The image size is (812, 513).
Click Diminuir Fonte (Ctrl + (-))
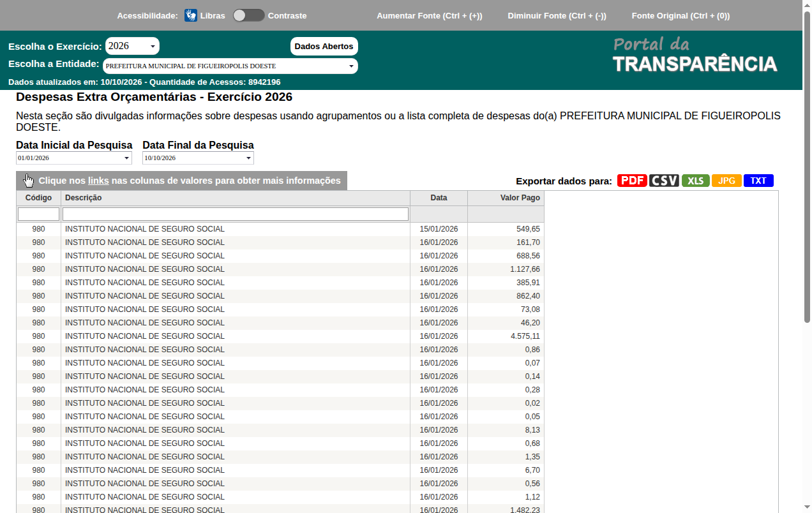(x=557, y=15)
